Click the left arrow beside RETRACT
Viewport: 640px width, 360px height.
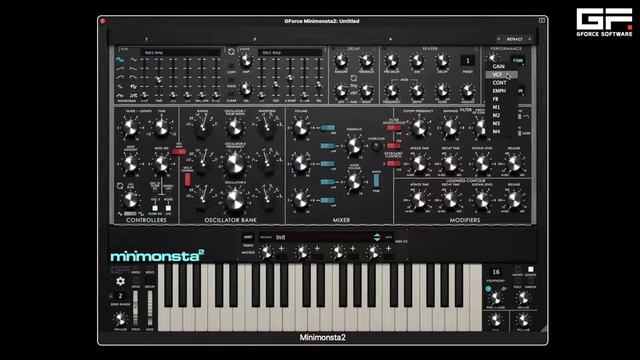499,39
